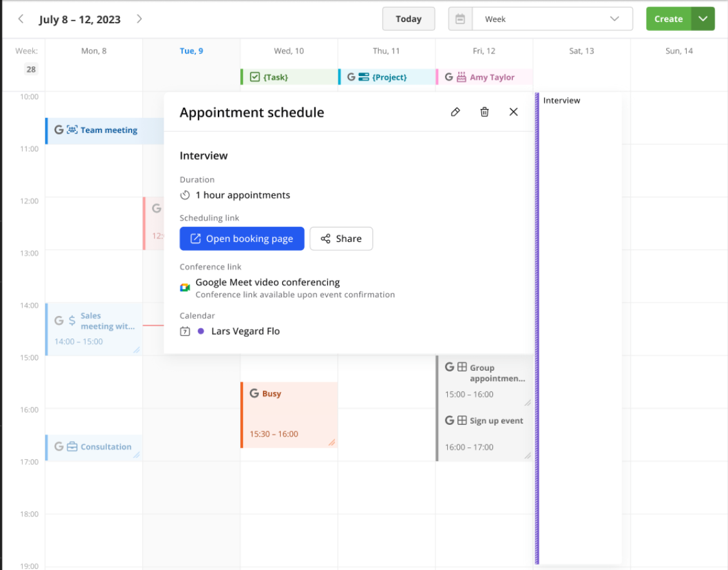Click the calendar icon beside Week selector

(461, 19)
